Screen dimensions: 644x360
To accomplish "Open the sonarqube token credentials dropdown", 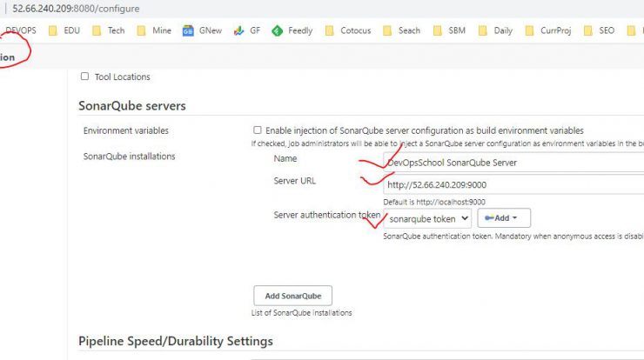I will [427, 218].
